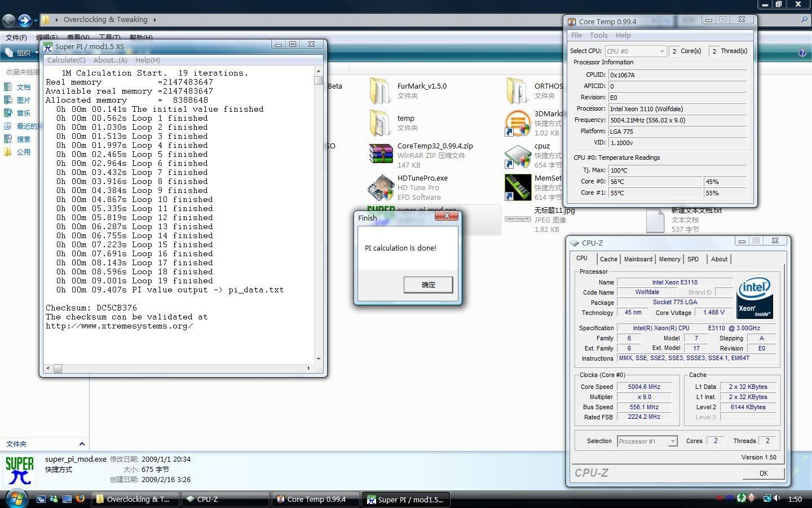Switch to the Memory tab in CPU-Z

tap(669, 259)
